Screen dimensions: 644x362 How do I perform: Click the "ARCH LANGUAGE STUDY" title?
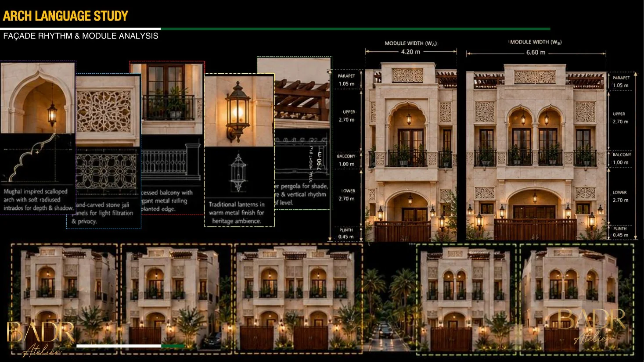(x=65, y=16)
